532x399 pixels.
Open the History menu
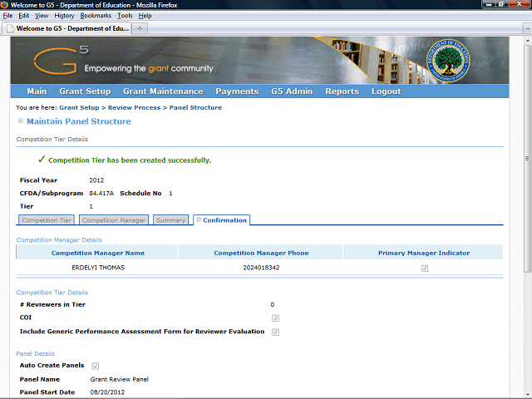pyautogui.click(x=64, y=16)
